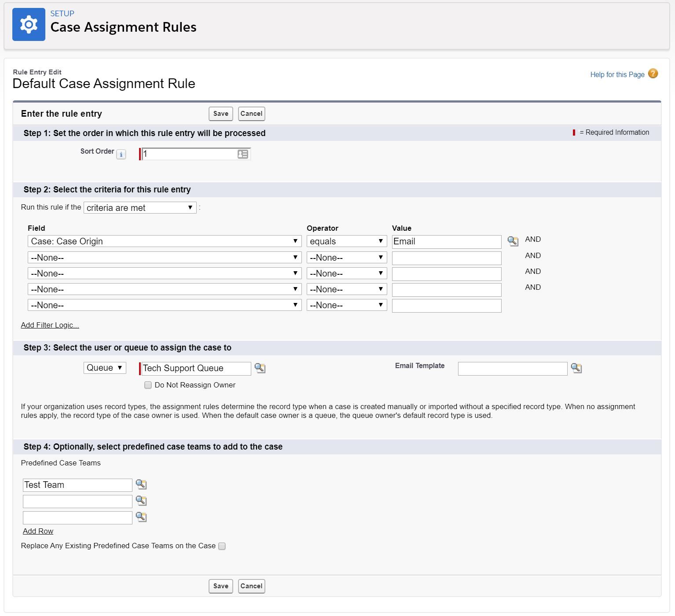Click the Email Template input field

coord(512,369)
